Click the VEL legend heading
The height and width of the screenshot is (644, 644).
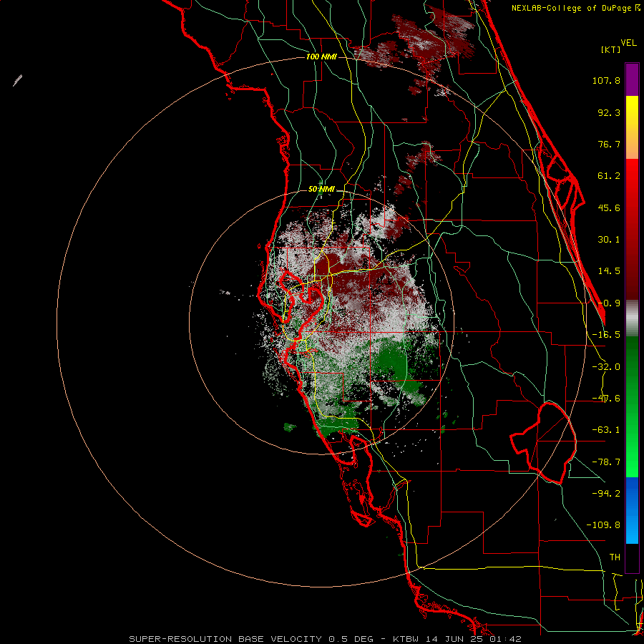(628, 43)
